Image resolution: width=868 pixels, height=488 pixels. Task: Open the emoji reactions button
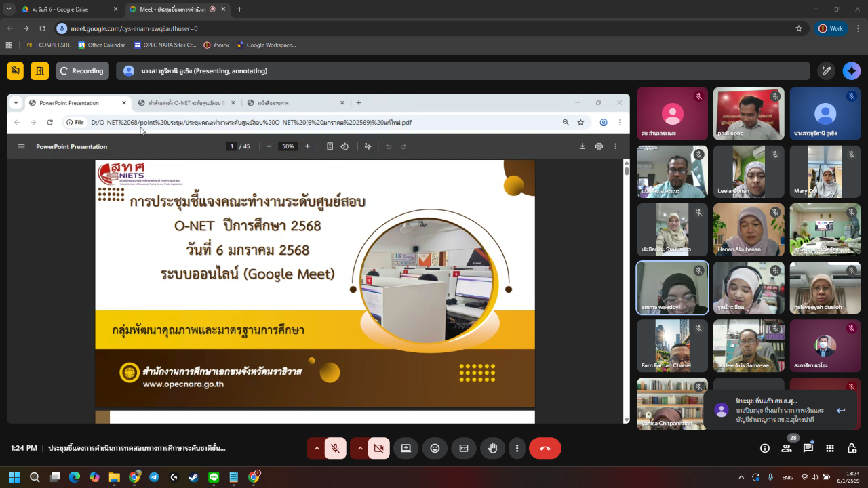pos(435,448)
